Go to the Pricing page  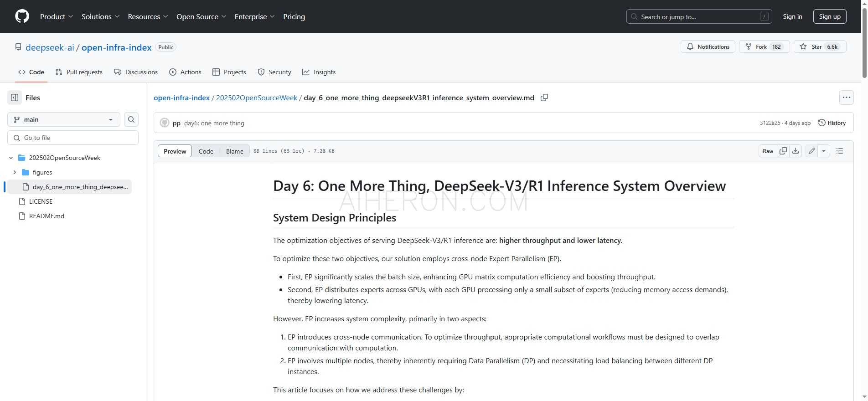(x=294, y=16)
